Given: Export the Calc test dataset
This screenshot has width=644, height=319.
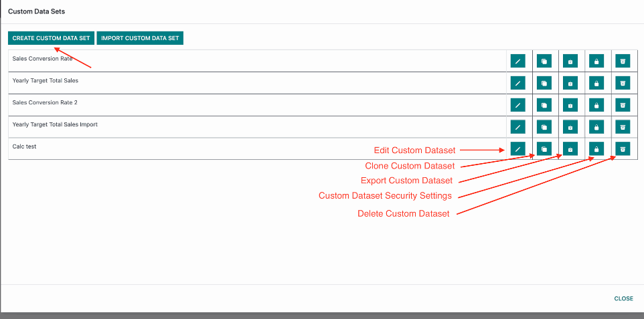Looking at the screenshot, I should [570, 148].
